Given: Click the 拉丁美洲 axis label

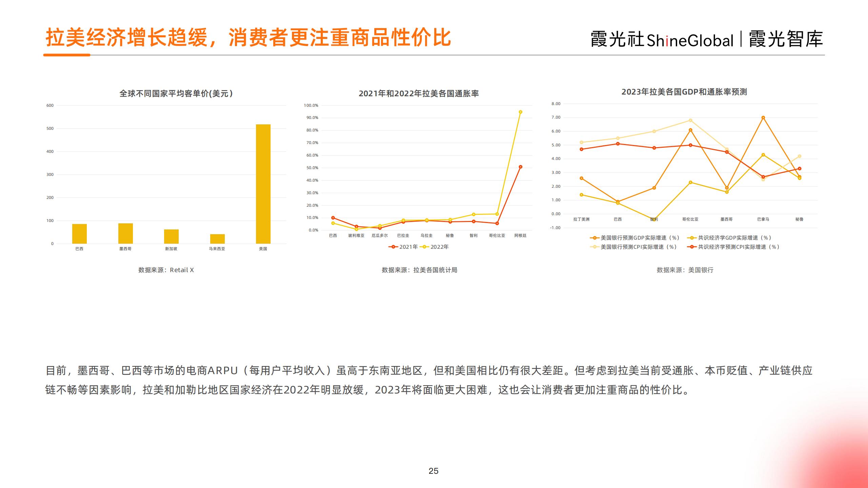Looking at the screenshot, I should 581,219.
